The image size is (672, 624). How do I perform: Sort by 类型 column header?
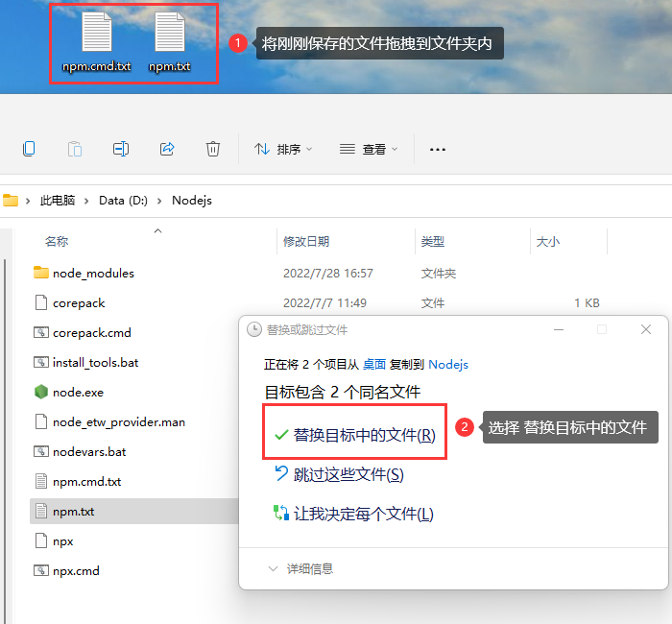[432, 241]
